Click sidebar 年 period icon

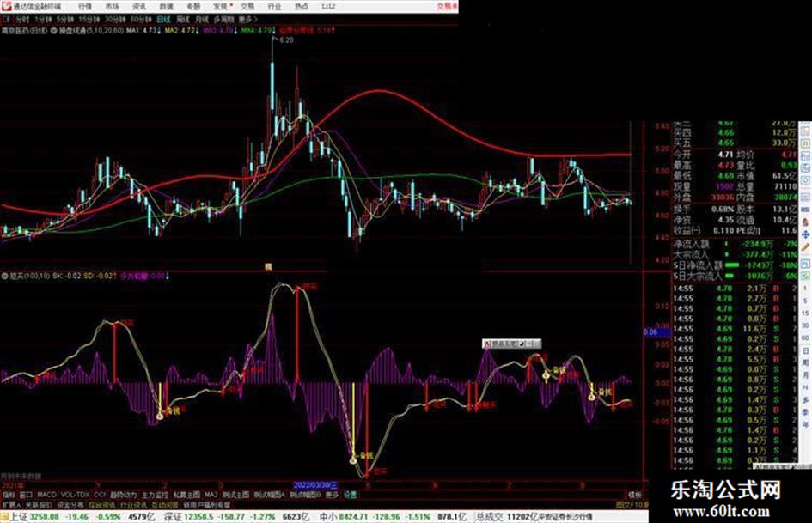(806, 425)
